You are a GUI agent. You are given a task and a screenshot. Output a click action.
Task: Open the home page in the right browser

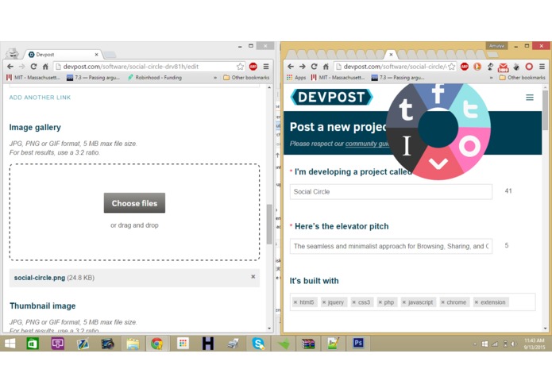(x=326, y=67)
